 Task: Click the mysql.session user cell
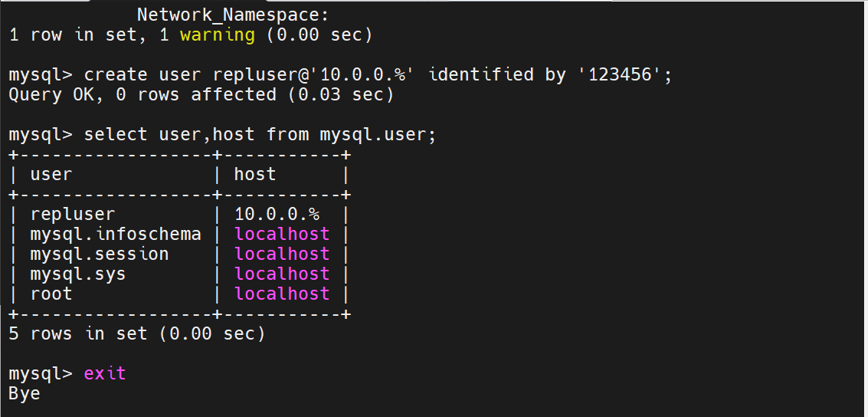pos(99,254)
